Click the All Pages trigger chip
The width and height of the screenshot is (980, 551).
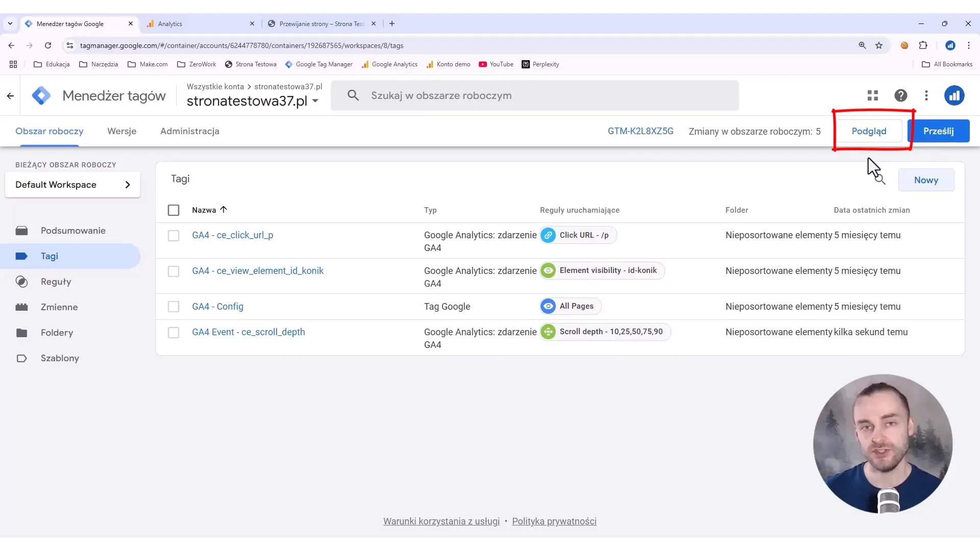tap(571, 306)
